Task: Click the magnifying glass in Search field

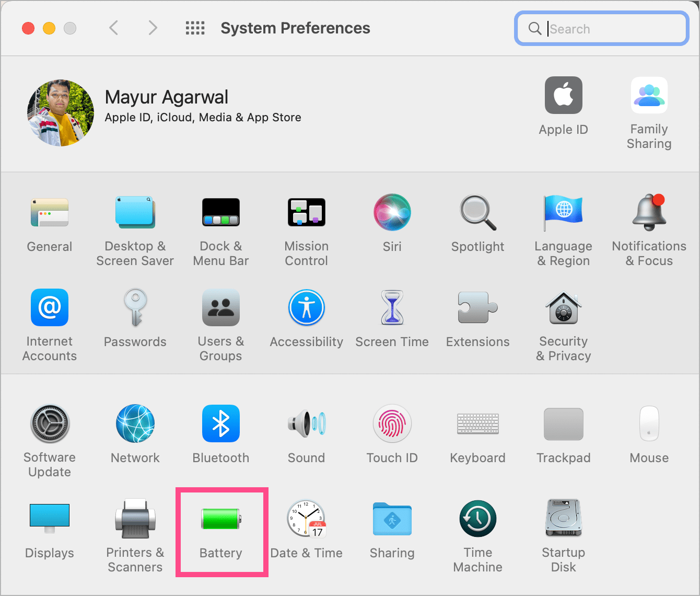Action: coord(535,28)
